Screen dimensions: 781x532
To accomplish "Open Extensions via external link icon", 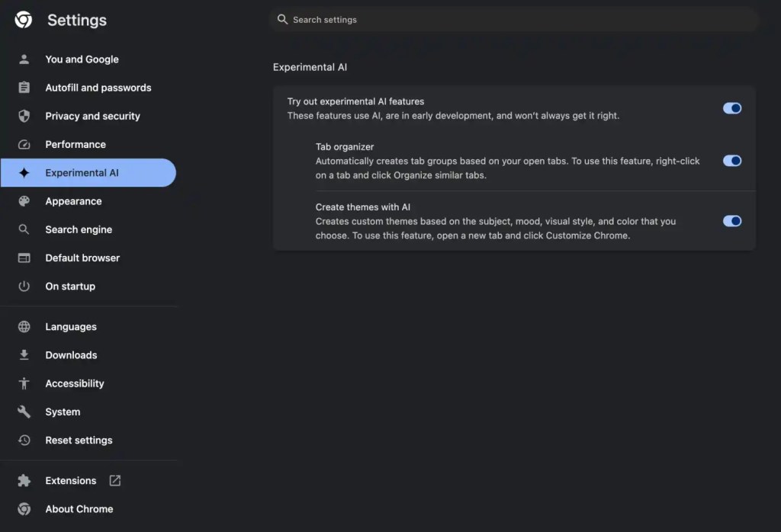I will click(115, 480).
